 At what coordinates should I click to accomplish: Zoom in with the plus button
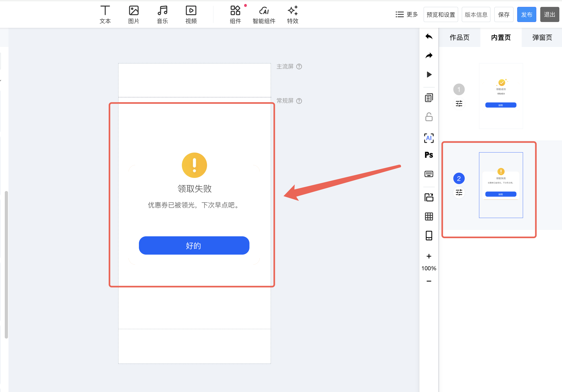click(429, 256)
